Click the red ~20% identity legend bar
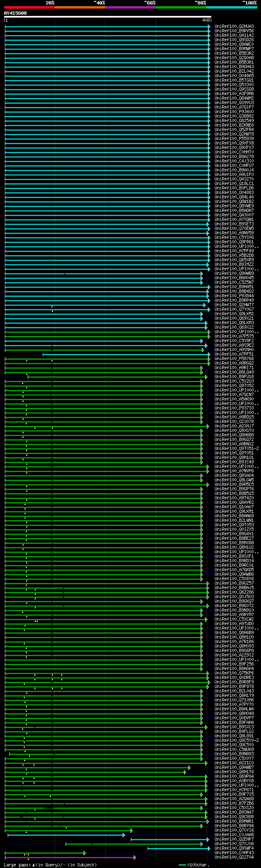The image size is (261, 868). pyautogui.click(x=29, y=7)
